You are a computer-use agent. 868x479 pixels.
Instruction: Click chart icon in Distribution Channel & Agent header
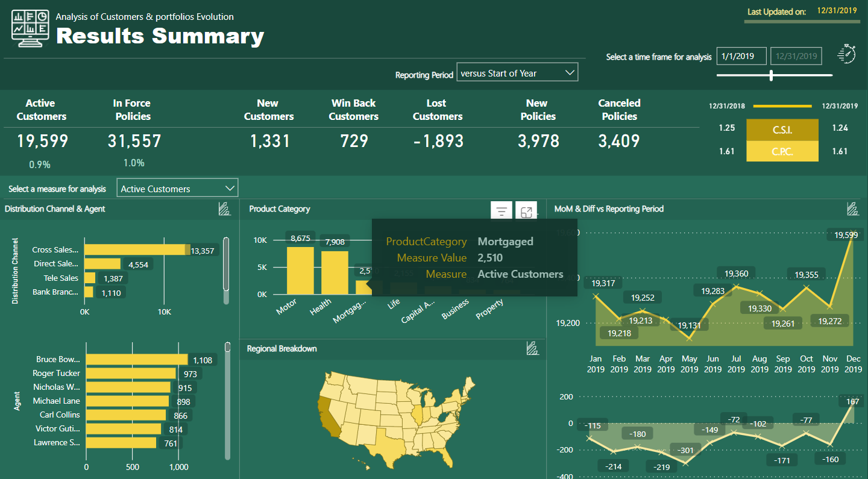[224, 209]
